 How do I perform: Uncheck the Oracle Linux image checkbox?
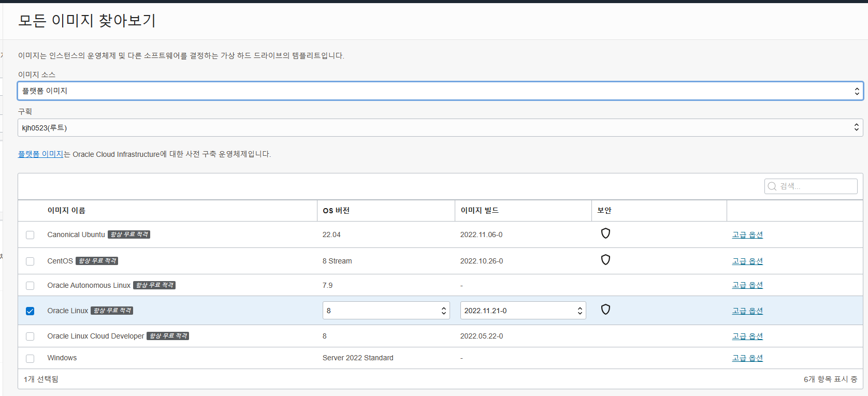pos(30,311)
